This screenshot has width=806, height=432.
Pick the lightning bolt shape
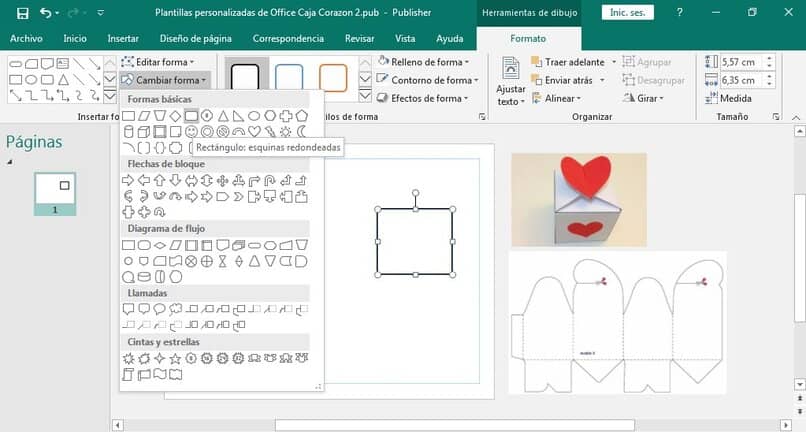270,132
